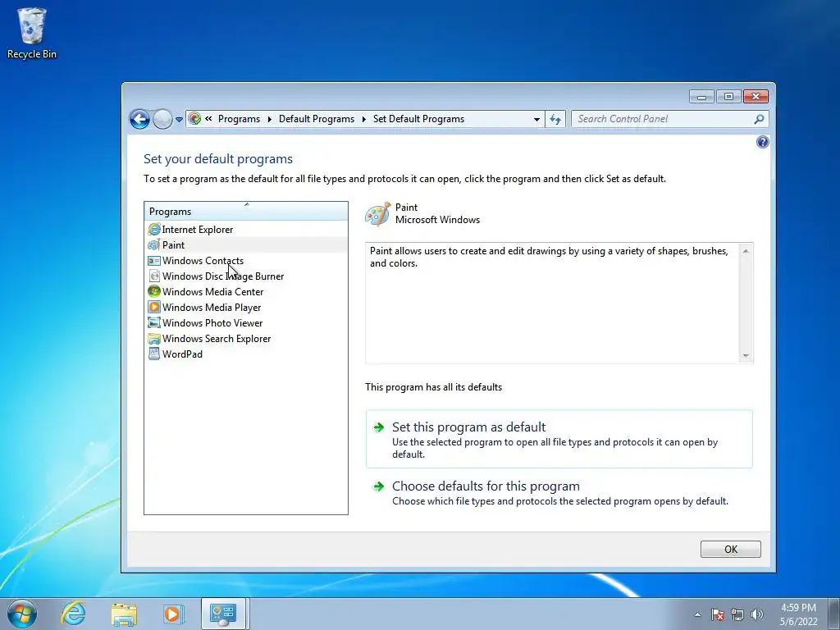This screenshot has width=840, height=630.
Task: Click the Windows Photo Viewer icon
Action: [154, 322]
